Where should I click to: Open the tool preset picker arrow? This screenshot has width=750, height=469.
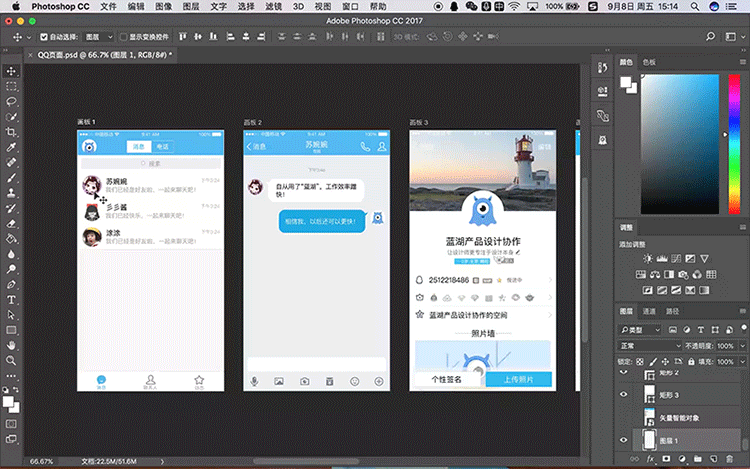point(28,37)
